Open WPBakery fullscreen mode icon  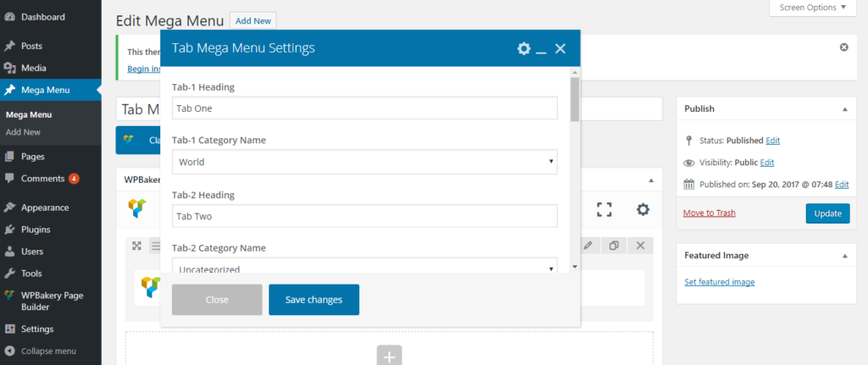[604, 208]
